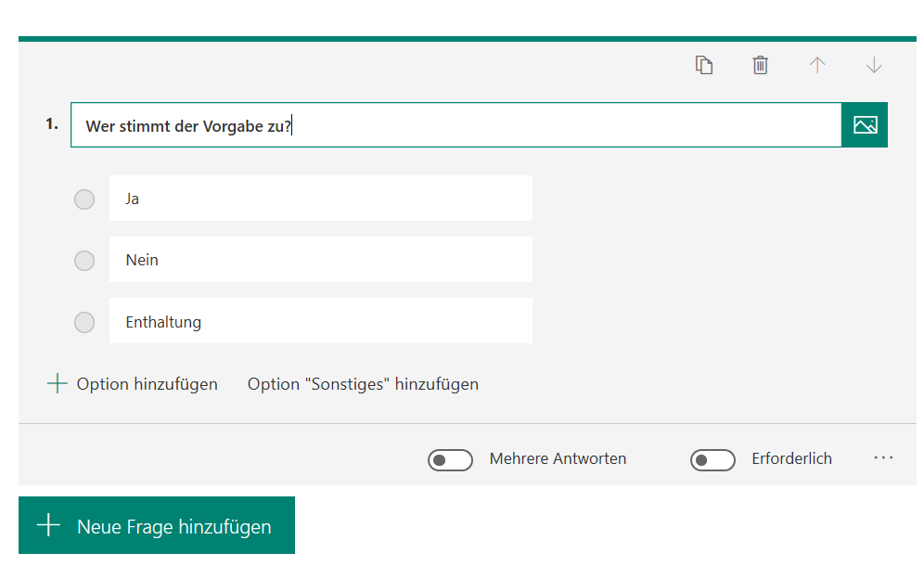924x566 pixels.
Task: Move question up with the arrow icon
Action: tap(817, 65)
